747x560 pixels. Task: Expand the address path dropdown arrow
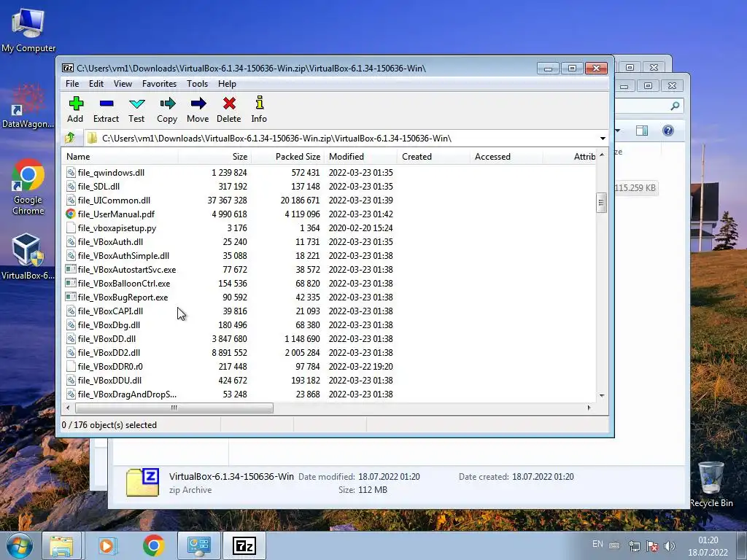click(x=603, y=139)
